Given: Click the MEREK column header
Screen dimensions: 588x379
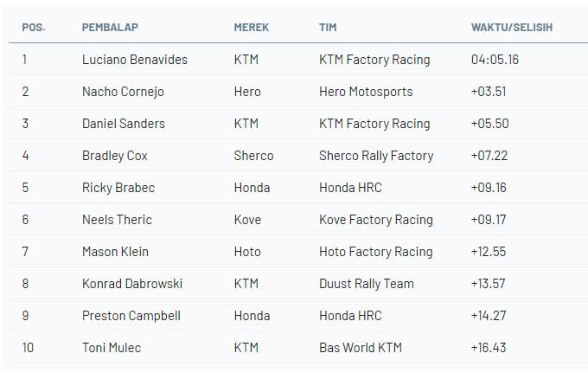Looking at the screenshot, I should (x=252, y=27).
